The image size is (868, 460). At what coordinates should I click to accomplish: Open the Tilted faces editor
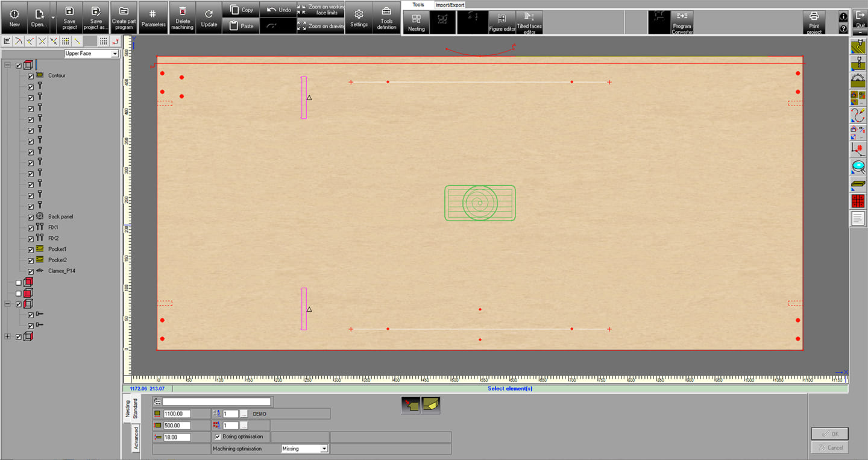tap(529, 22)
